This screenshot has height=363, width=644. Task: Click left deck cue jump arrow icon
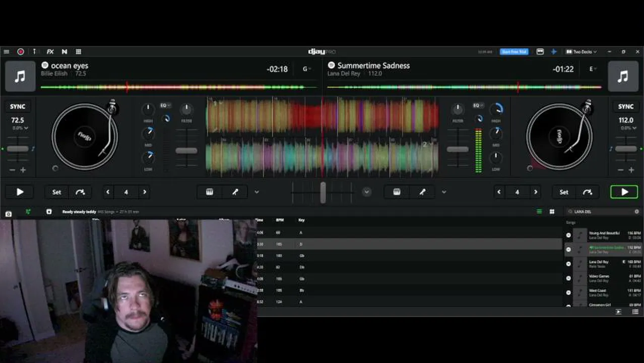pyautogui.click(x=80, y=192)
